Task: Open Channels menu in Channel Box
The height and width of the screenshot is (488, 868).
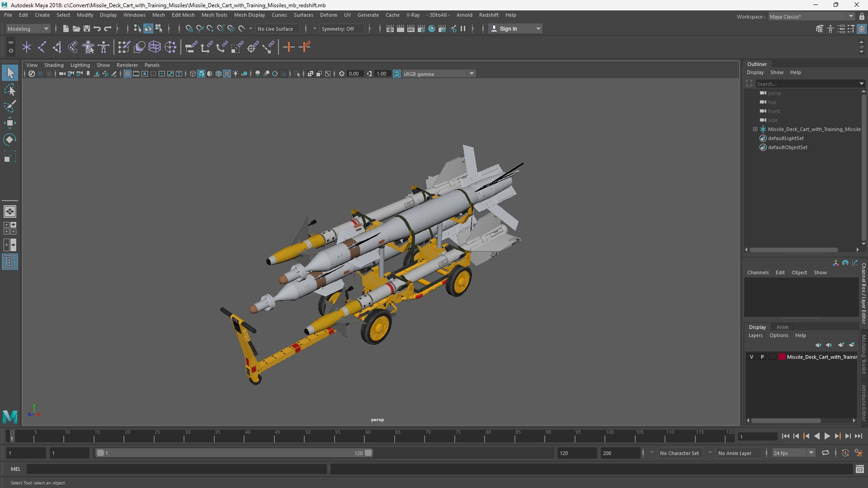Action: (758, 272)
